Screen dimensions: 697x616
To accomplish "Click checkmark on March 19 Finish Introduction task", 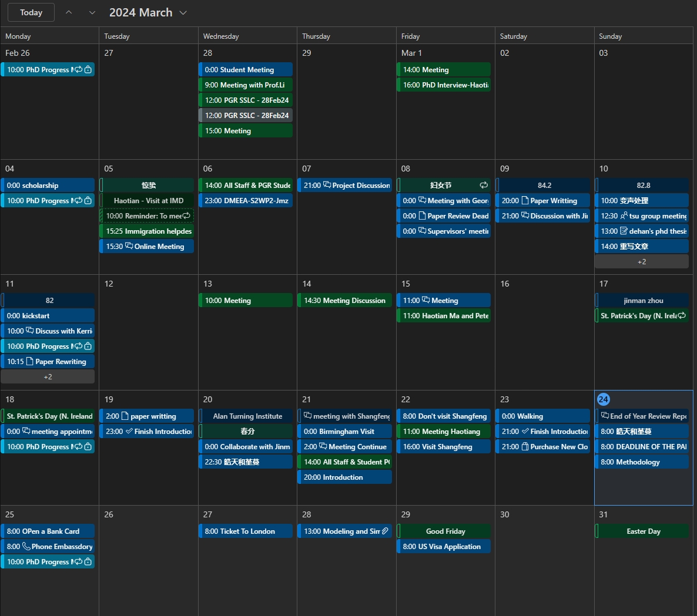I will pos(129,431).
